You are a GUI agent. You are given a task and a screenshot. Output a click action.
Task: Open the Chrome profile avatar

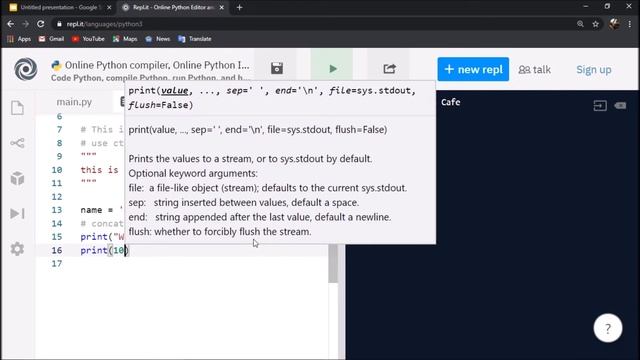[614, 24]
